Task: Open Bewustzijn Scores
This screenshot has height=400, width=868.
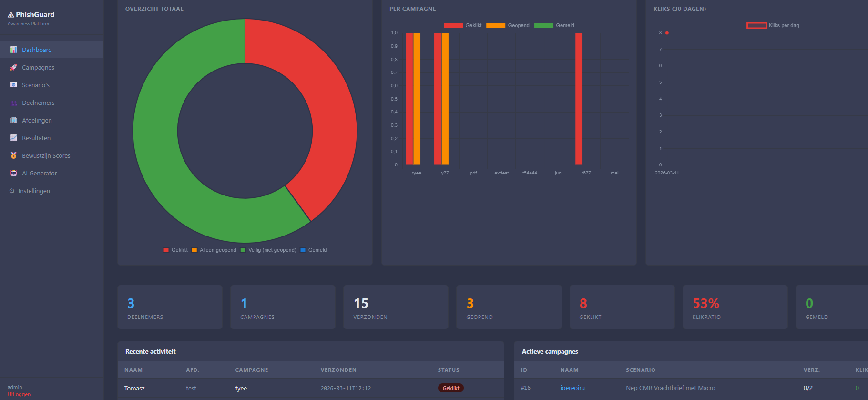Action: point(51,155)
